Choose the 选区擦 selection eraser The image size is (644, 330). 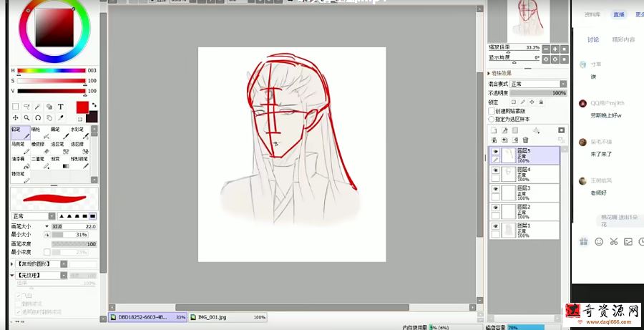[79, 147]
